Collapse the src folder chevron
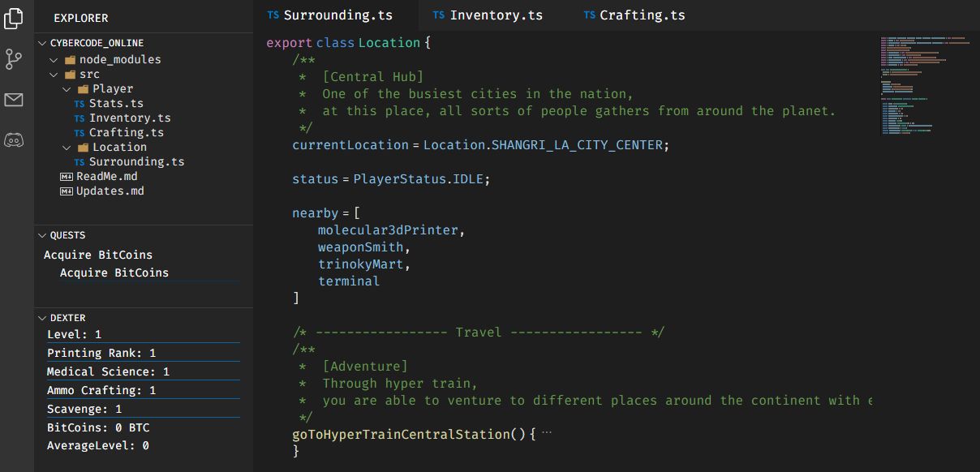980x472 pixels. pyautogui.click(x=54, y=75)
